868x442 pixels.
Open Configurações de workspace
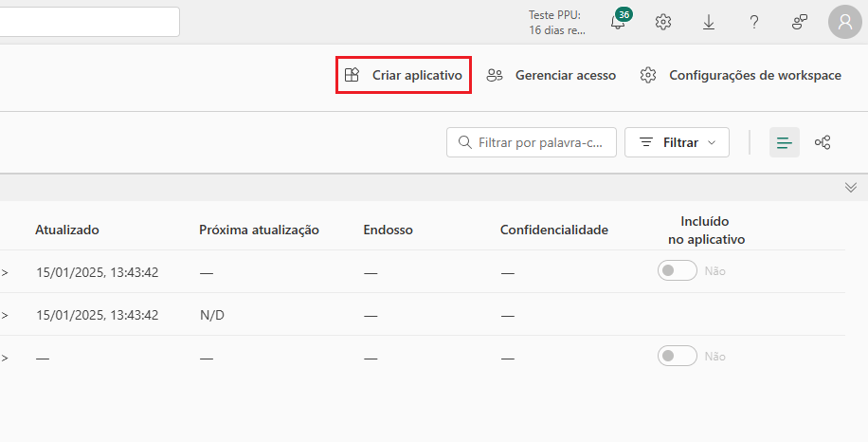741,75
